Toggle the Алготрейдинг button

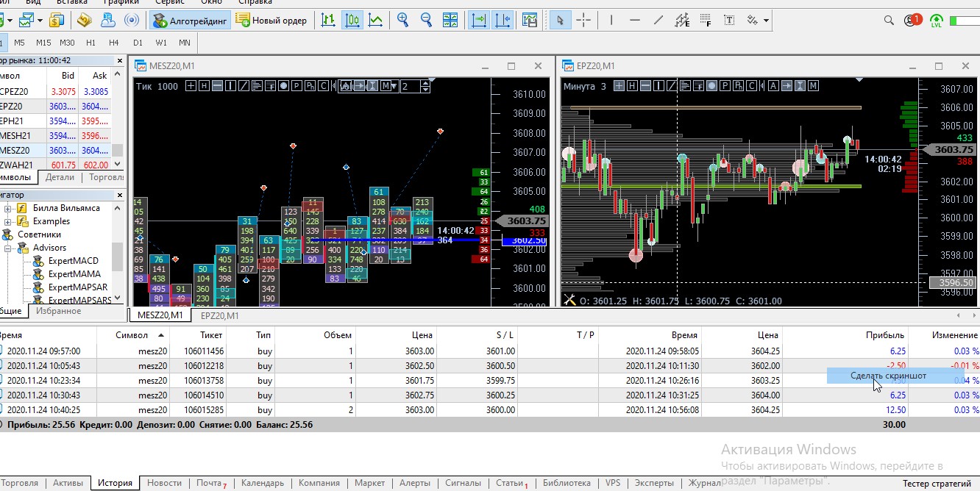click(191, 21)
